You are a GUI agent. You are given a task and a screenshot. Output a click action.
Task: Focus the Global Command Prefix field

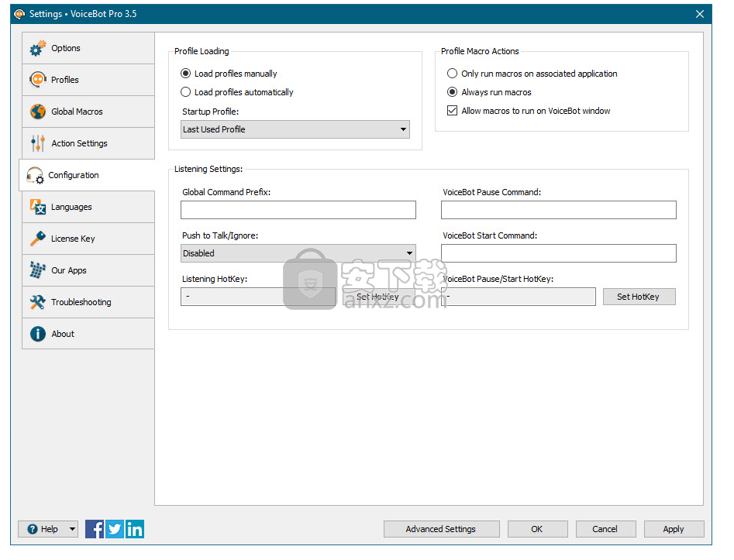click(x=298, y=210)
